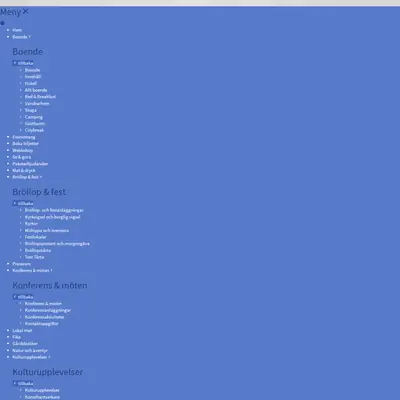Image resolution: width=400 pixels, height=400 pixels.
Task: Open the Fika menu item
Action: tap(17, 337)
